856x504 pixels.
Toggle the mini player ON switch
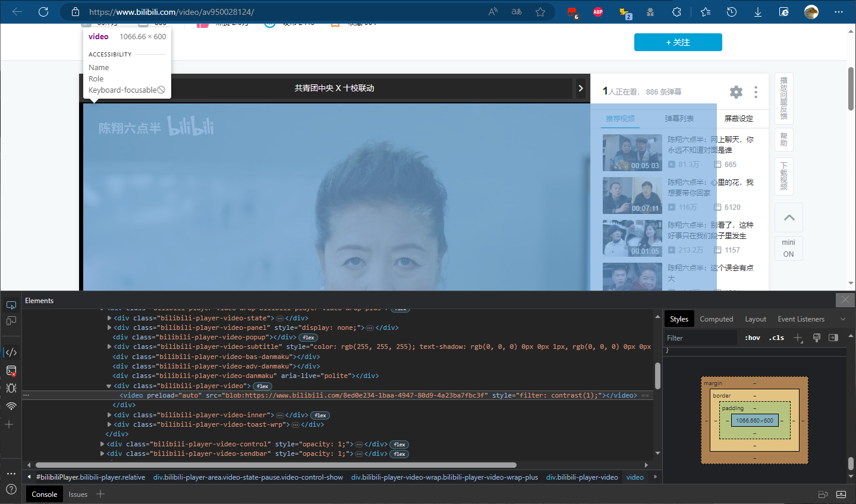point(788,248)
